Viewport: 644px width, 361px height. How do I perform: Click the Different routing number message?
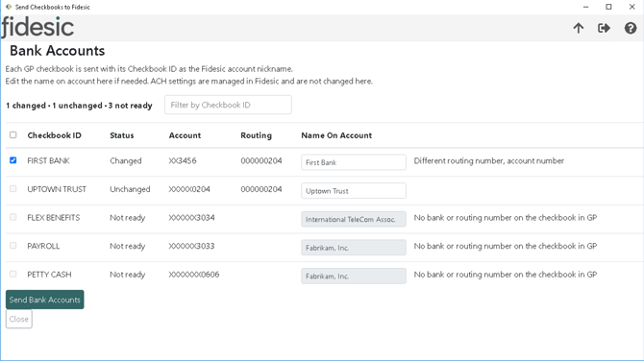pos(488,160)
